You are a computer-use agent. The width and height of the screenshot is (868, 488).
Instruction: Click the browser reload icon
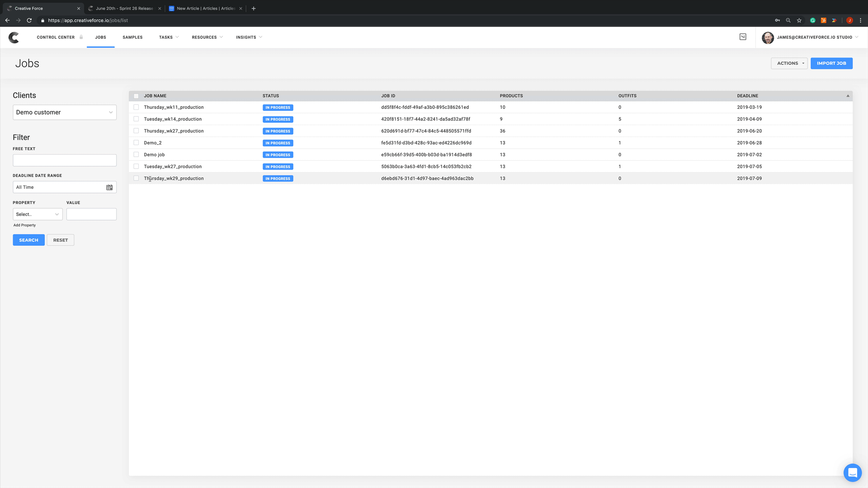pos(29,20)
